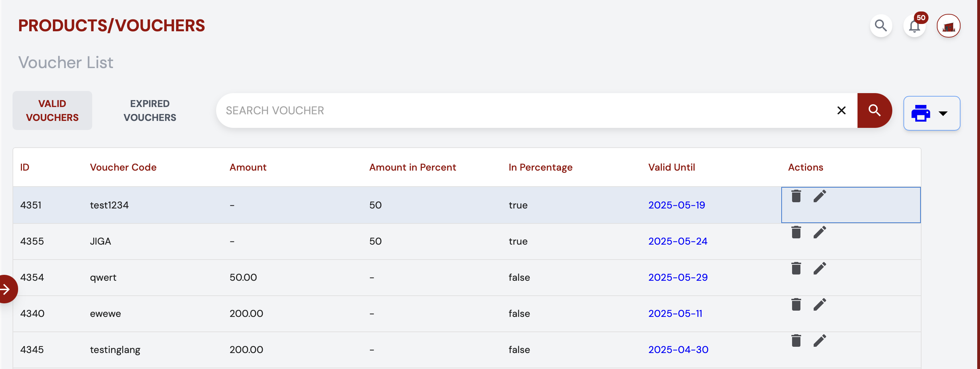The image size is (980, 369).
Task: Click the 2025-05-29 date link
Action: [x=678, y=277]
